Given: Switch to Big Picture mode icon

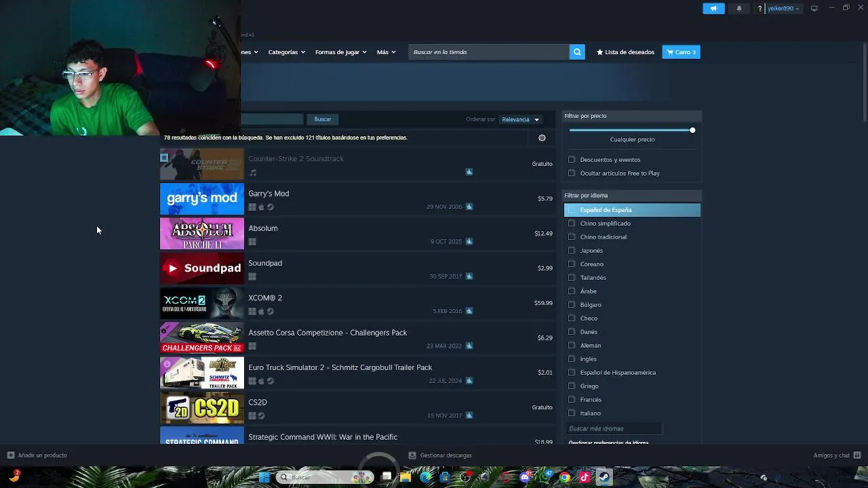Looking at the screenshot, I should [814, 8].
